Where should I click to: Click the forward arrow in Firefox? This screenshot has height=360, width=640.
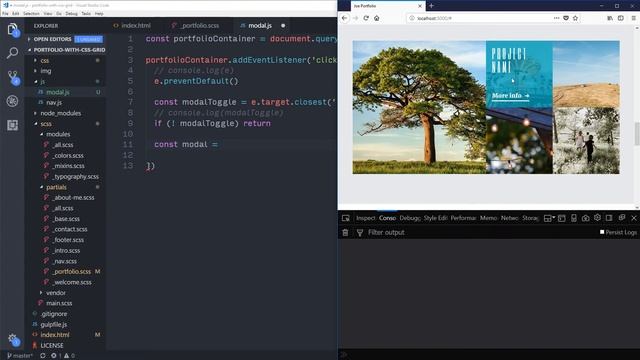355,18
